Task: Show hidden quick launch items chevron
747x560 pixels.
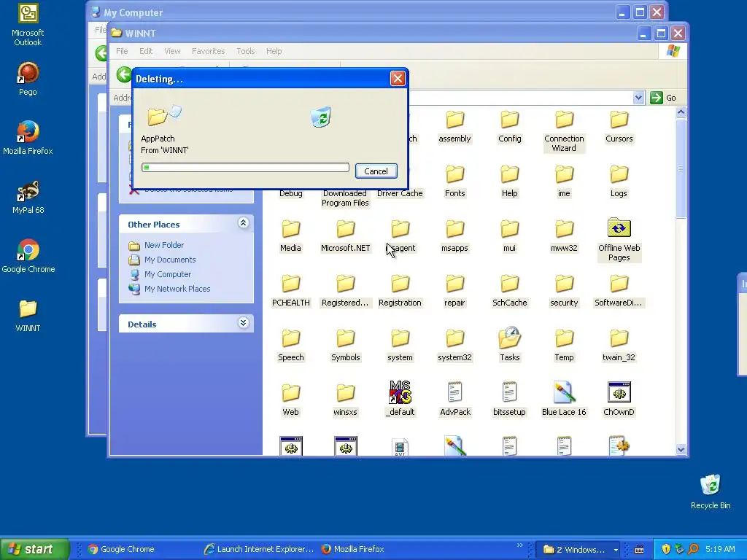Action: click(519, 545)
